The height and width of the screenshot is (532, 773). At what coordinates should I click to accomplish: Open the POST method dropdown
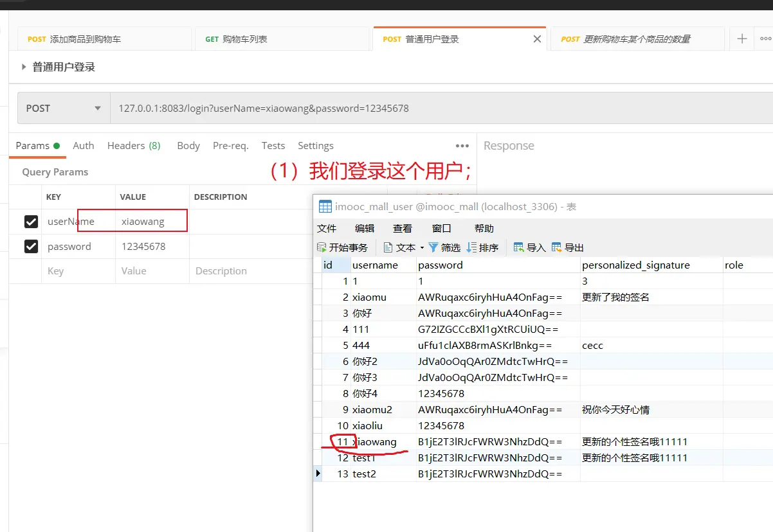click(x=63, y=109)
